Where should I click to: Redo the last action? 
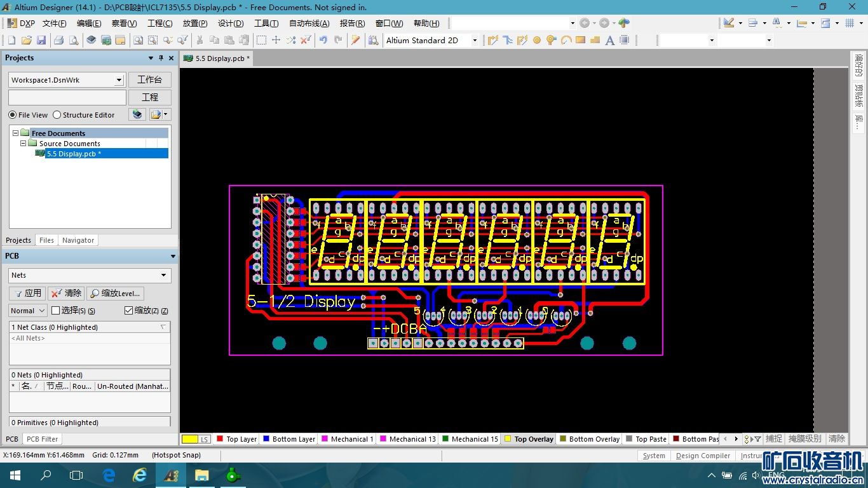338,40
